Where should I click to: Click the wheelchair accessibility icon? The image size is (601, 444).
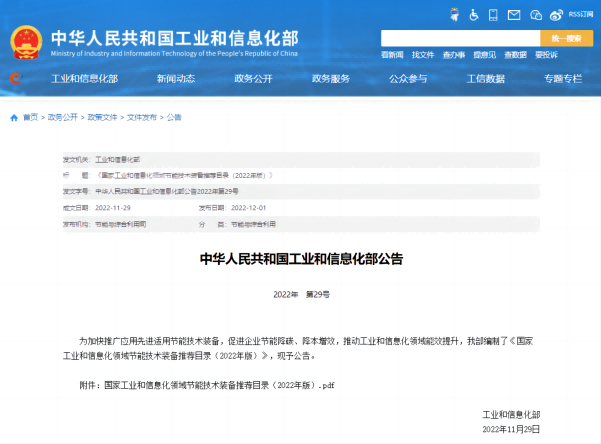click(x=474, y=15)
